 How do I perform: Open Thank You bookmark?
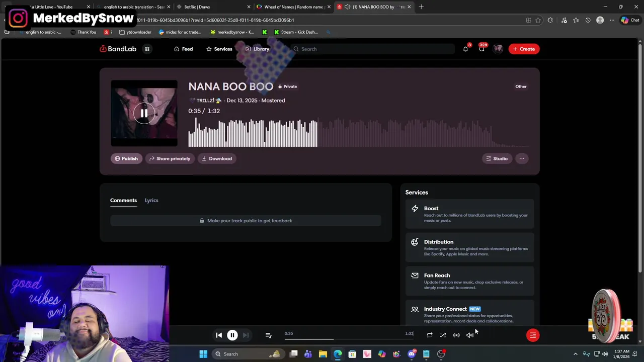(x=83, y=32)
